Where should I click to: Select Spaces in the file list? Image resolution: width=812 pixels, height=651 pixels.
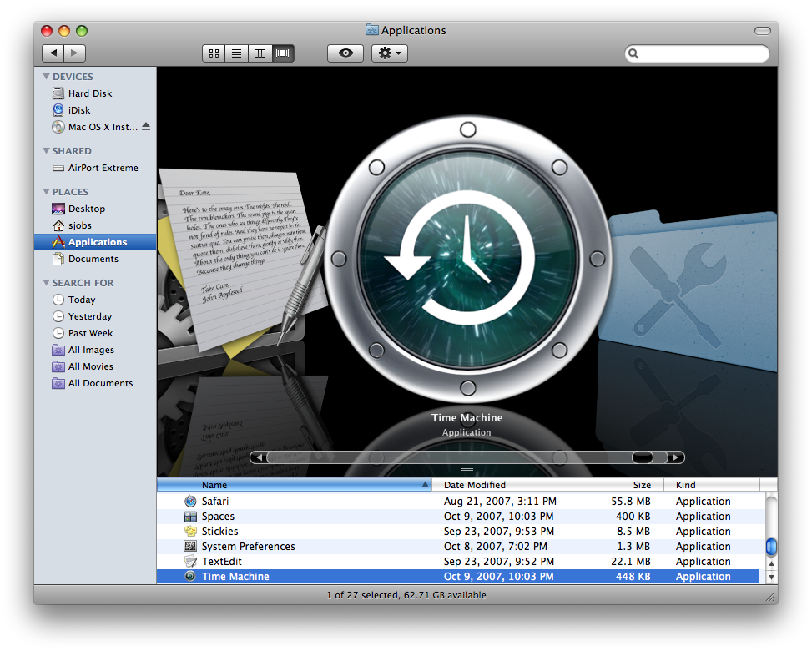click(x=458, y=517)
